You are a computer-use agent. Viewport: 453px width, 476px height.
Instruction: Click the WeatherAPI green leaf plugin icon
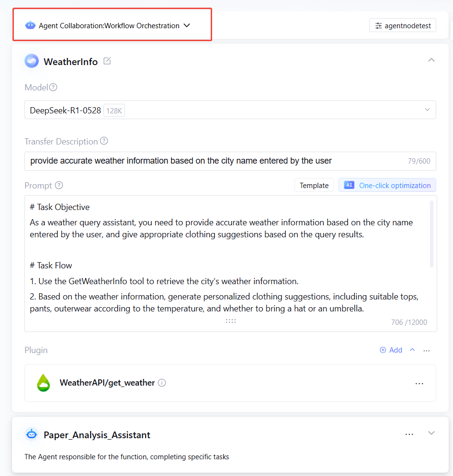(x=44, y=383)
